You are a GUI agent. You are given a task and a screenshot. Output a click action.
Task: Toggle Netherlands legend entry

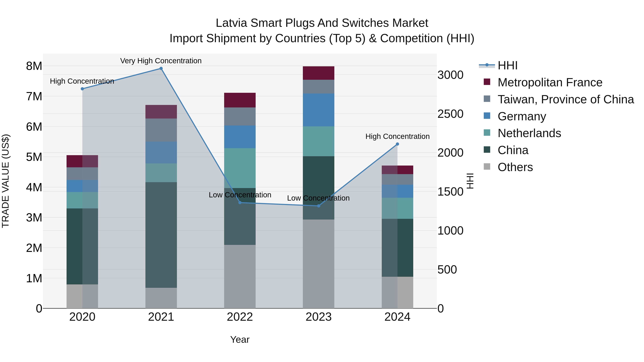point(522,133)
